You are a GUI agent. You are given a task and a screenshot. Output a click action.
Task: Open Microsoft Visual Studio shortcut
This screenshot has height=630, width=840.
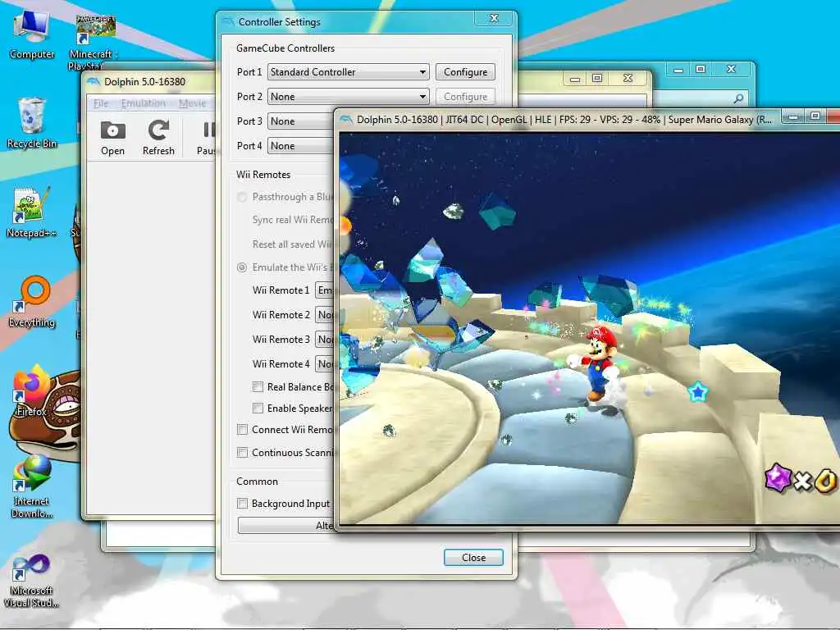[x=32, y=582]
